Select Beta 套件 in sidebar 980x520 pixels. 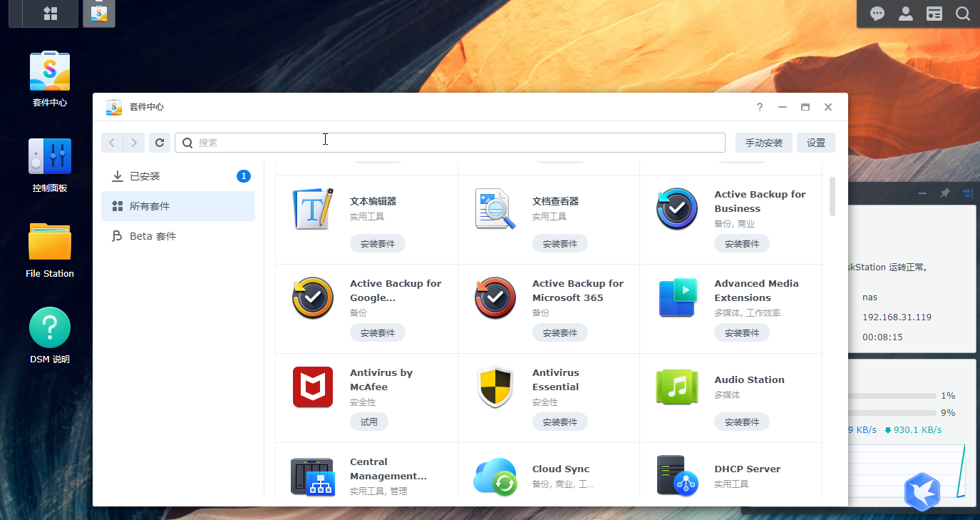(x=178, y=236)
